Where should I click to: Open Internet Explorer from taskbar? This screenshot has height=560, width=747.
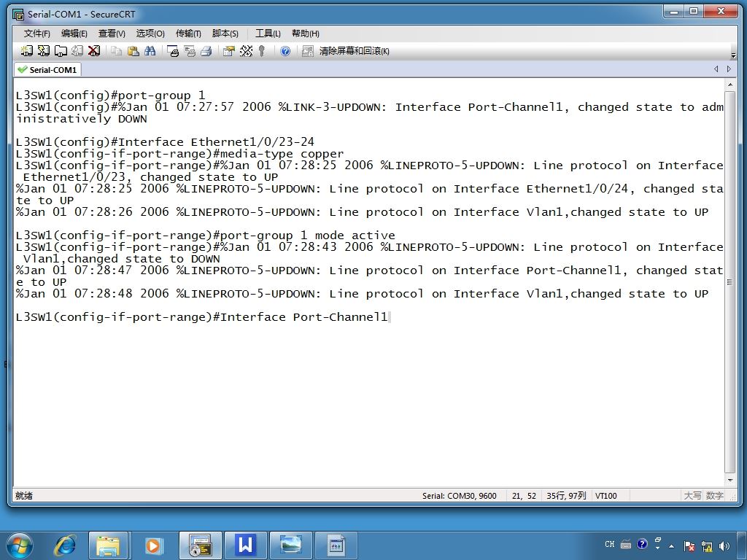tap(64, 545)
